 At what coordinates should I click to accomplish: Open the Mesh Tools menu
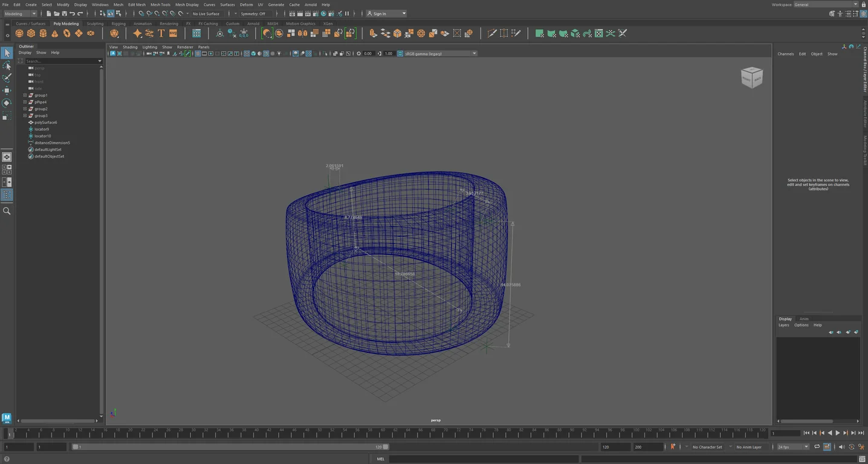click(x=160, y=4)
